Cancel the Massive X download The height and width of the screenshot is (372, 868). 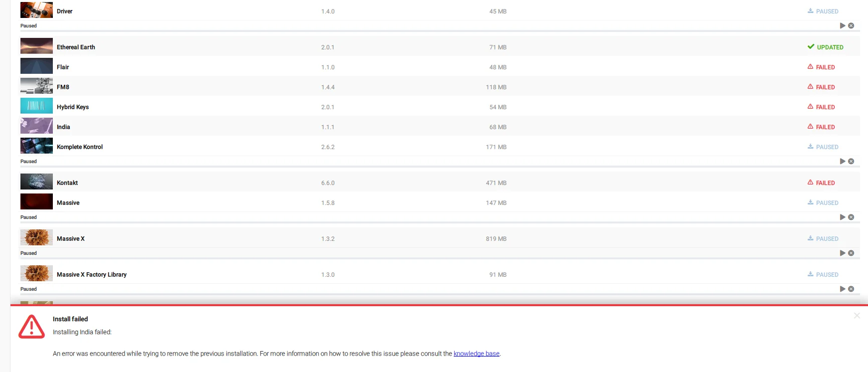(x=851, y=253)
